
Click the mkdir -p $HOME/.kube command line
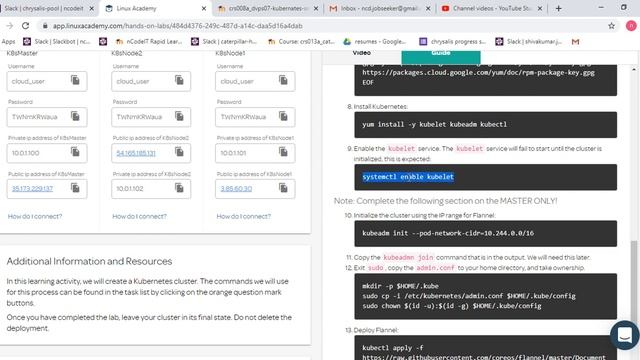pyautogui.click(x=400, y=286)
